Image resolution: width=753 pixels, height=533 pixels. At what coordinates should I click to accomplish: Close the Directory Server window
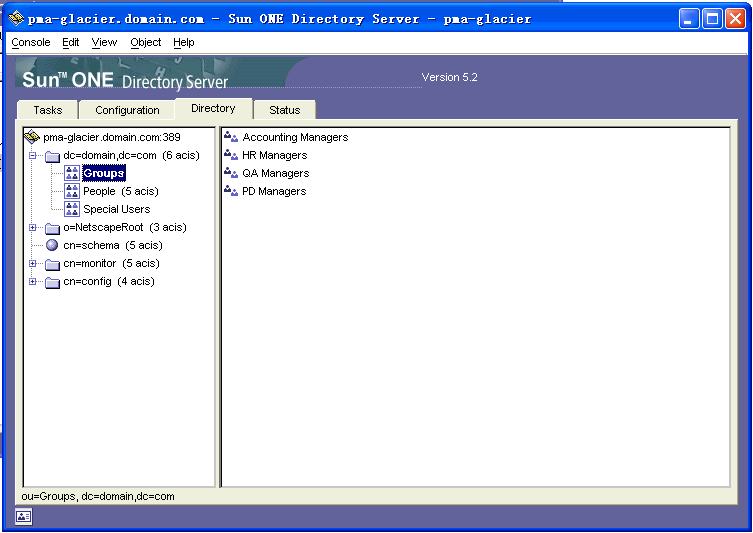coord(735,19)
